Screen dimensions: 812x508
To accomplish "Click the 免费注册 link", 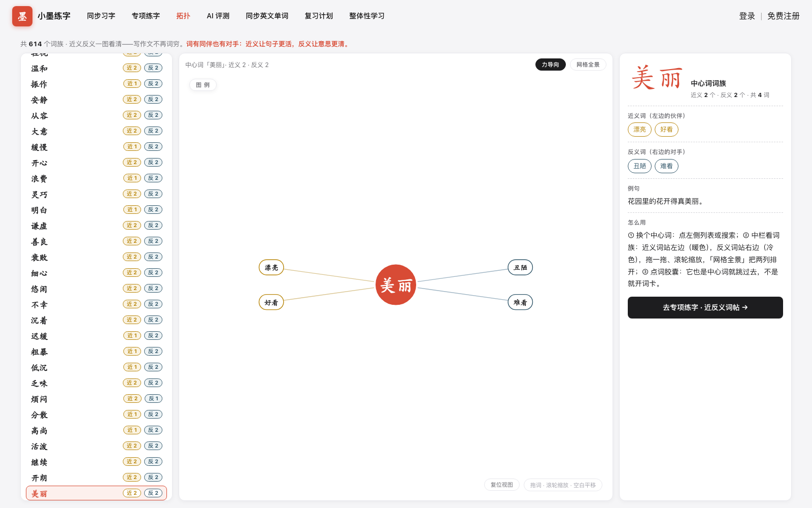I will [x=784, y=16].
